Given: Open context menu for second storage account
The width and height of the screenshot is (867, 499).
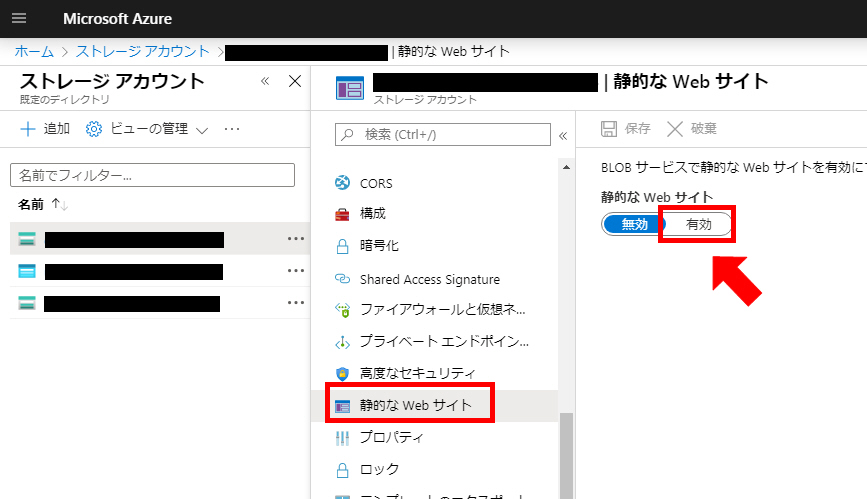Looking at the screenshot, I should click(296, 271).
